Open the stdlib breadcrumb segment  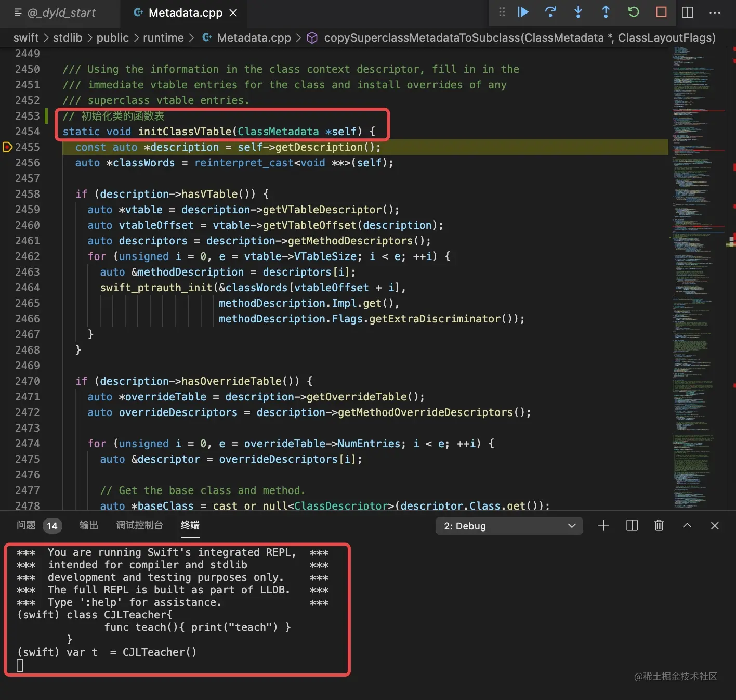point(68,37)
